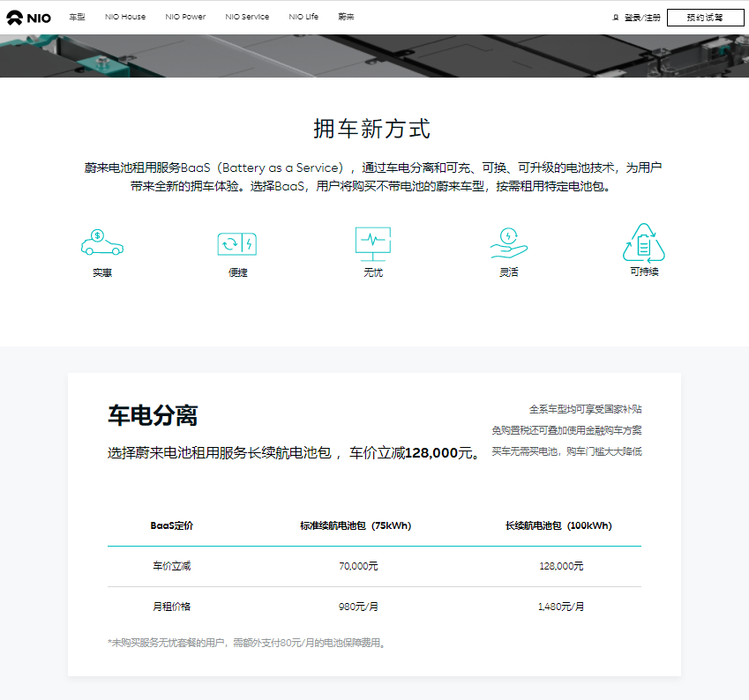Image resolution: width=749 pixels, height=700 pixels.
Task: Click the user account icon beside 登录/注册
Action: tap(616, 18)
